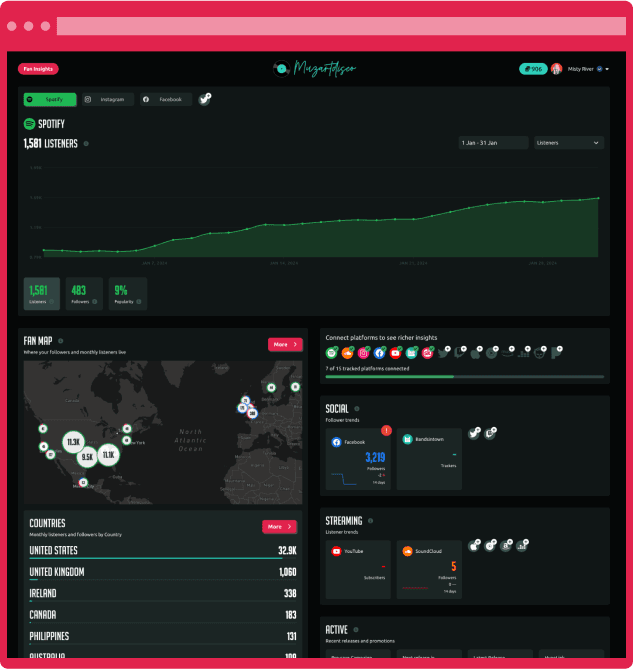Click info icon on the Followers card
Viewport: 633px width, 669px height.
(95, 302)
